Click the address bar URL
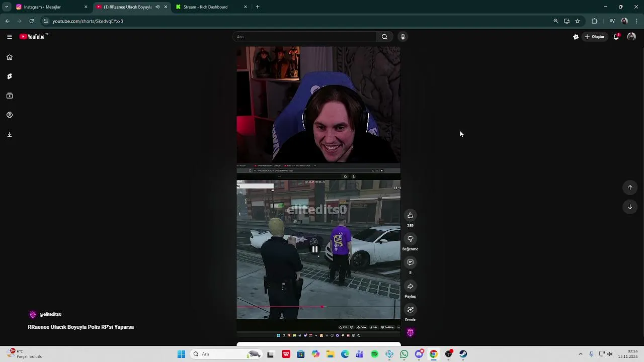 pos(88,21)
